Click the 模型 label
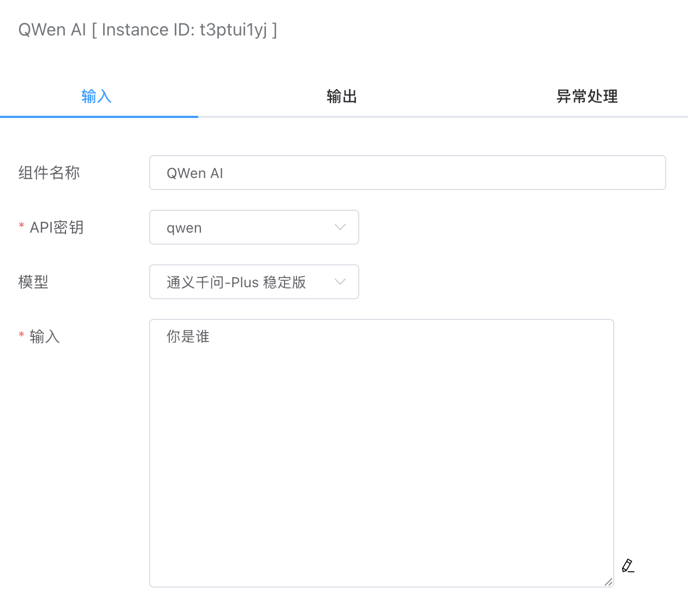The width and height of the screenshot is (688, 616). (33, 282)
